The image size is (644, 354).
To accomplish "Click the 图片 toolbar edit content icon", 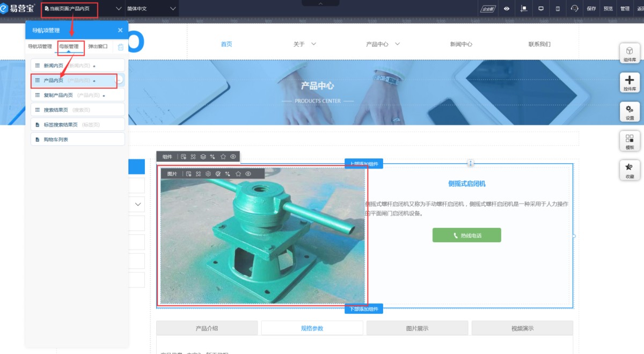I will [188, 174].
